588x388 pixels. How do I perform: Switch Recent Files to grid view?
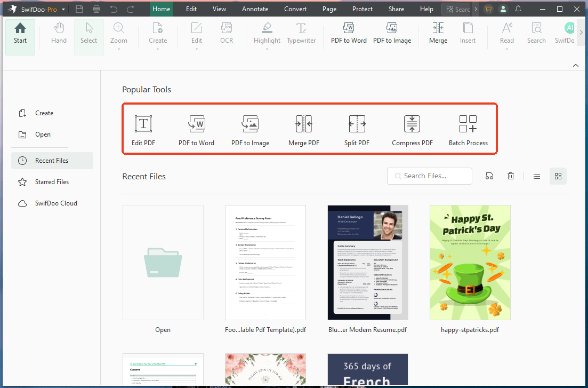click(558, 176)
